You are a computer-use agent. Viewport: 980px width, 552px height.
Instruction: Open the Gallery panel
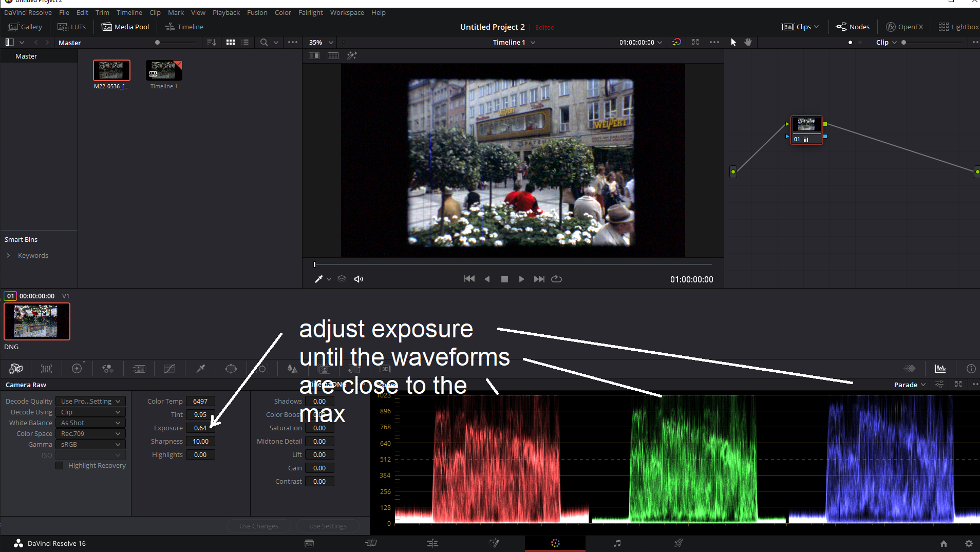click(25, 27)
